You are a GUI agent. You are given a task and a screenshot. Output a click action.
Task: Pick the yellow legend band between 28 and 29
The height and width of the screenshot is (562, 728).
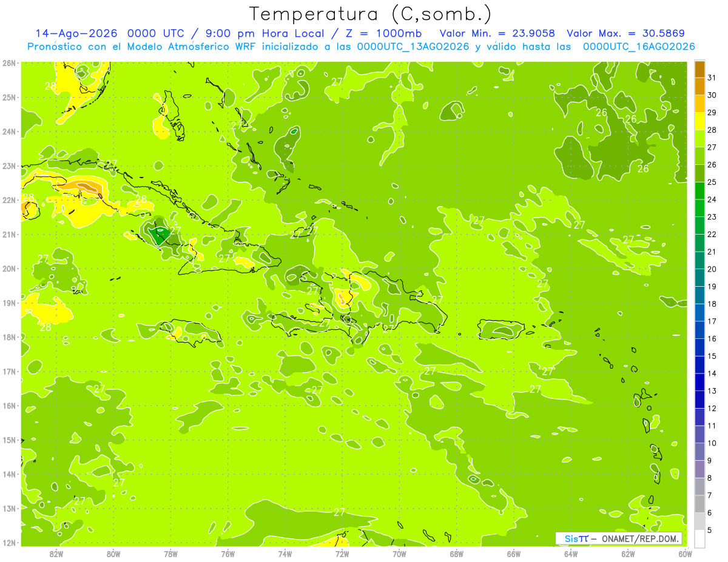699,121
